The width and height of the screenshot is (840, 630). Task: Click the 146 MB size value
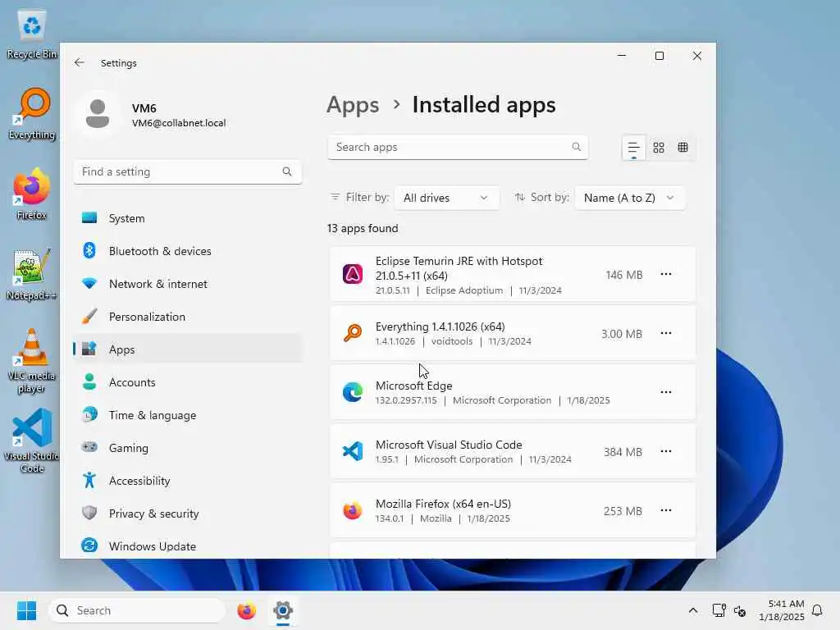pyautogui.click(x=623, y=275)
